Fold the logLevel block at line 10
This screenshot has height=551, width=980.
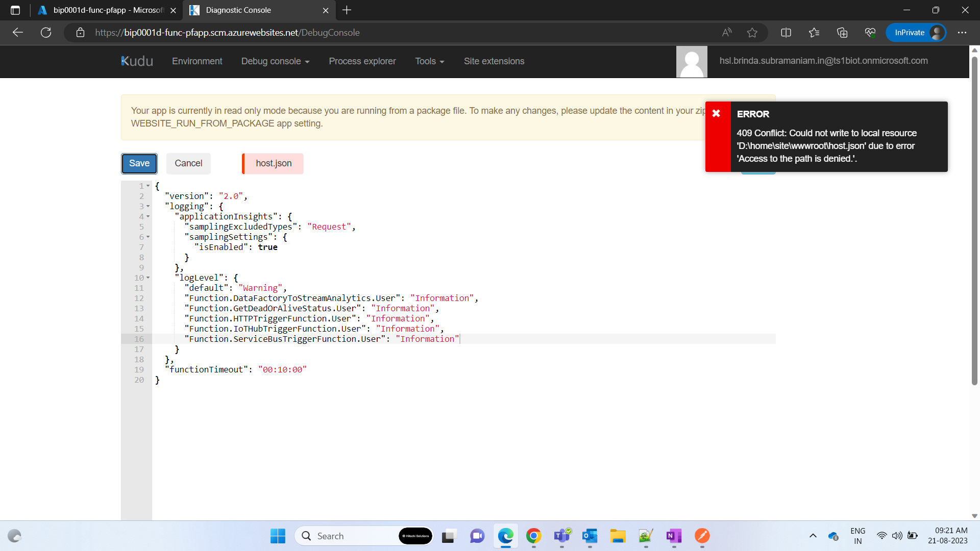click(148, 278)
